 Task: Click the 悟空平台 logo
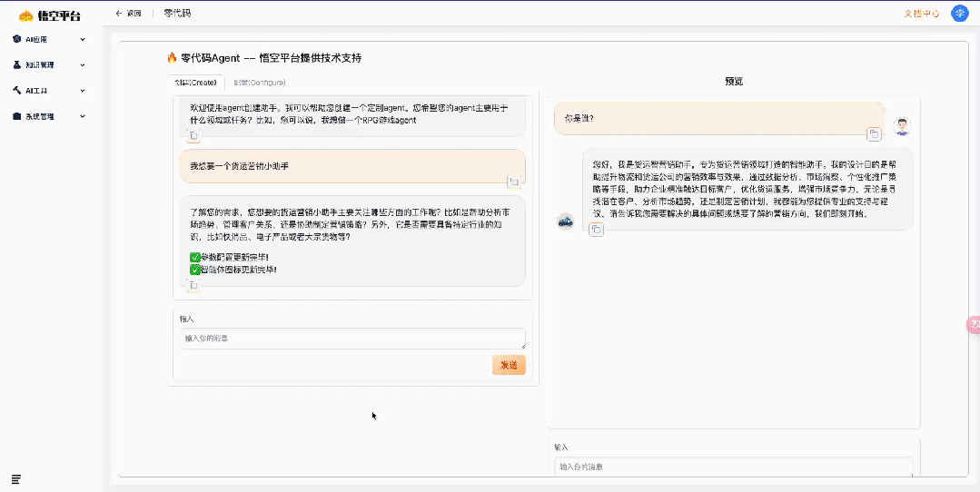50,15
